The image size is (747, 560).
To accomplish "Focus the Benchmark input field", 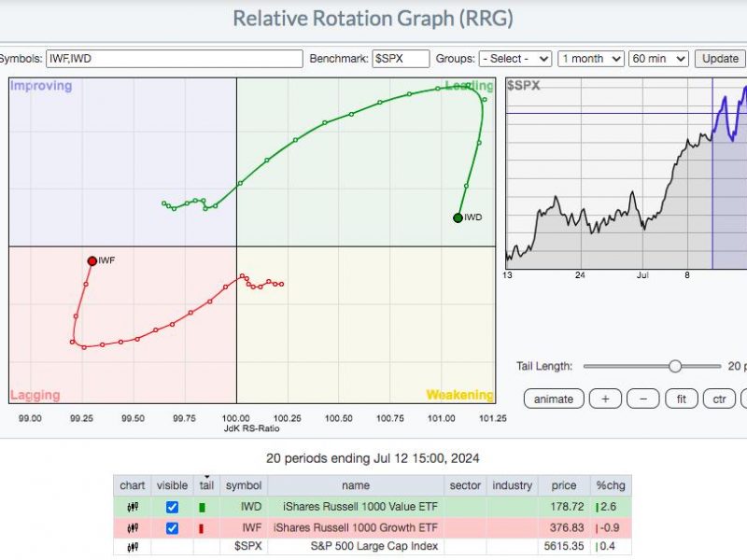I will click(401, 59).
